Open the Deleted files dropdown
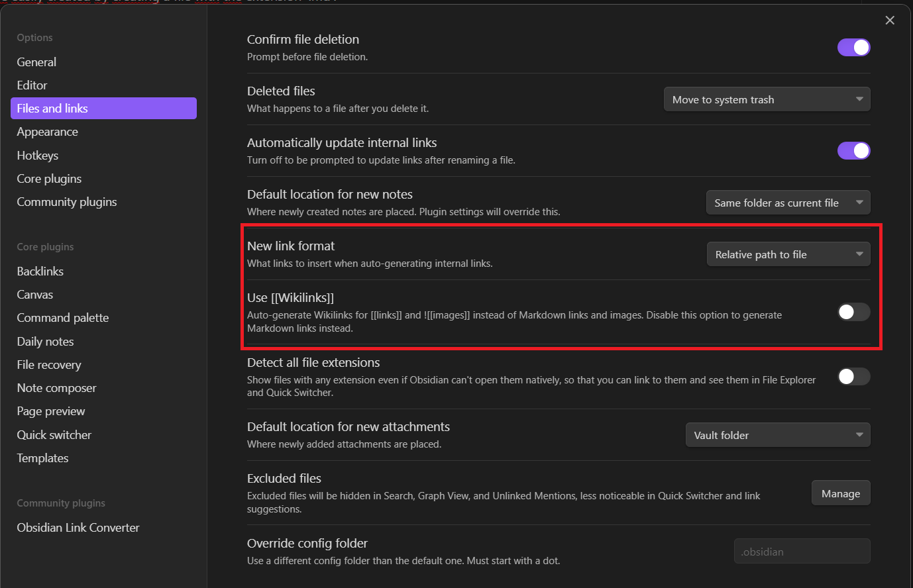The width and height of the screenshot is (913, 588). 767,99
